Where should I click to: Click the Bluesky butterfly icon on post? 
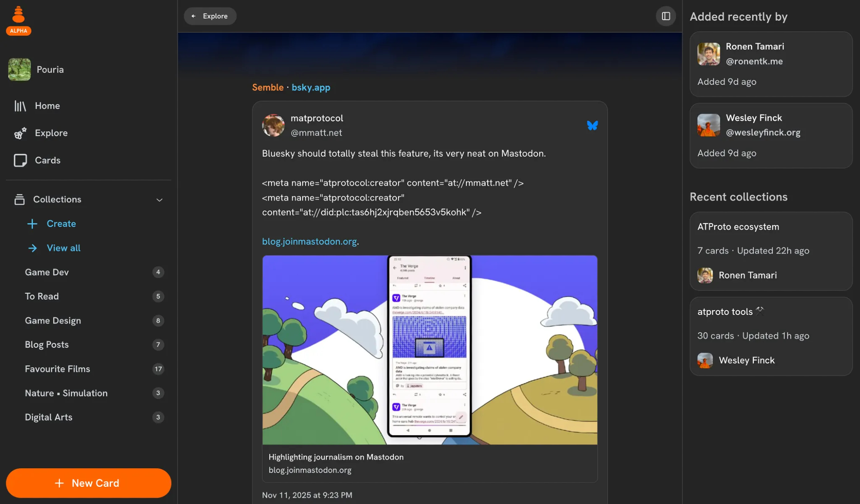click(x=592, y=125)
